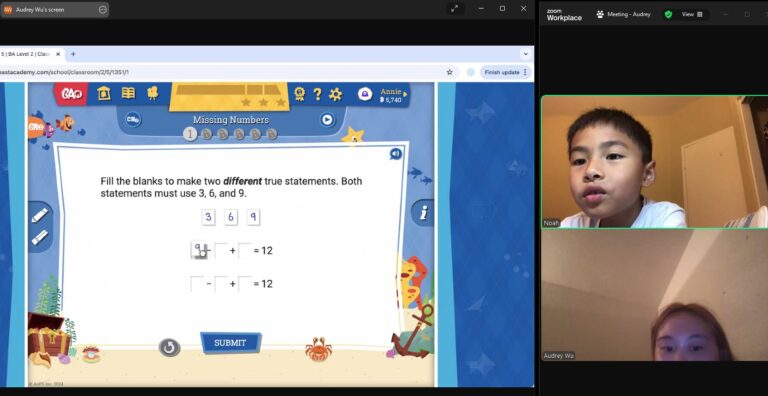Screen dimensions: 768x396
Task: Select the eraser tool
Action: pos(39,237)
